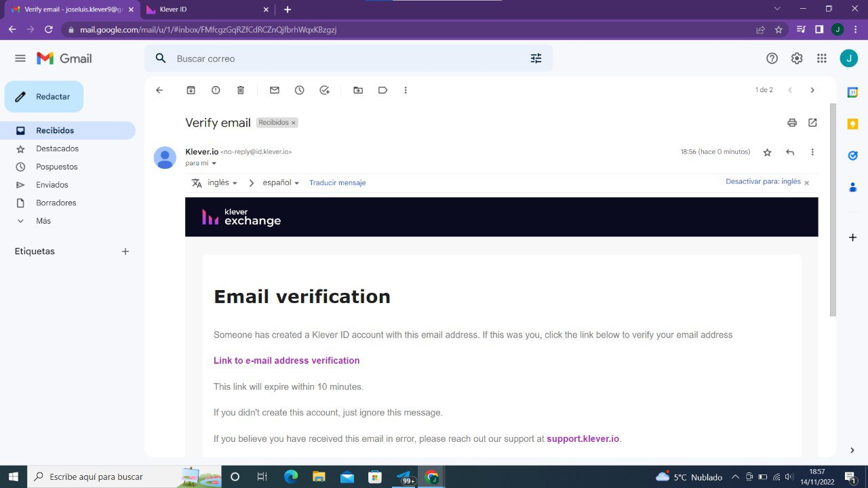This screenshot has height=488, width=868.
Task: Open Gmail settings gear icon
Action: click(x=797, y=58)
